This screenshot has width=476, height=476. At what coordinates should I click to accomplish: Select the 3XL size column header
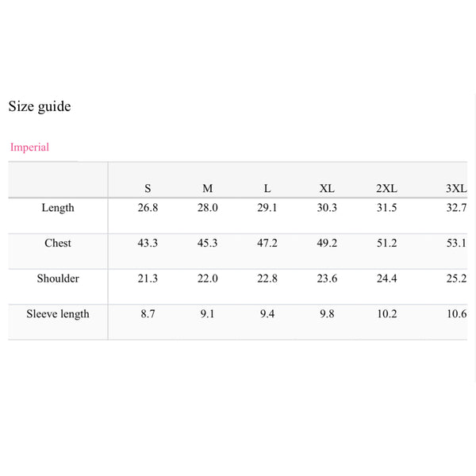pos(456,189)
